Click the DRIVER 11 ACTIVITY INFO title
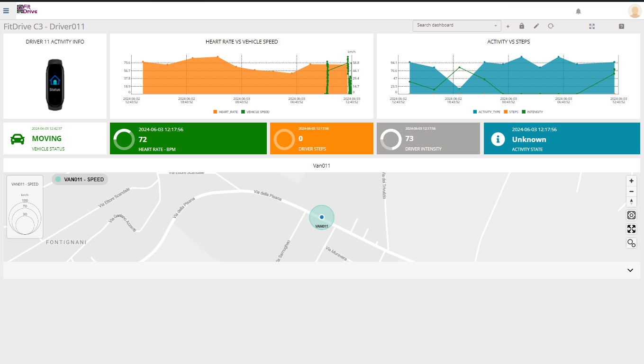Viewport: 644px width, 364px height. [x=55, y=42]
